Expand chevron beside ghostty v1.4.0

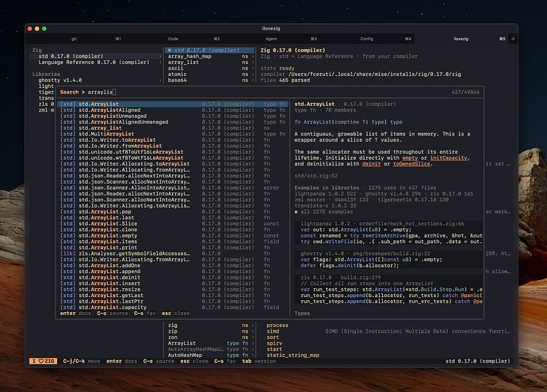point(160,80)
